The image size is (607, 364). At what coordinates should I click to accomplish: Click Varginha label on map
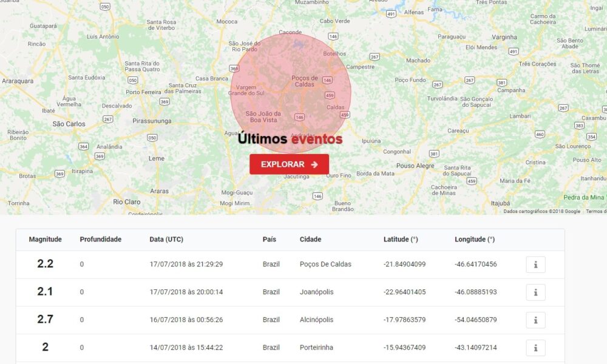504,37
